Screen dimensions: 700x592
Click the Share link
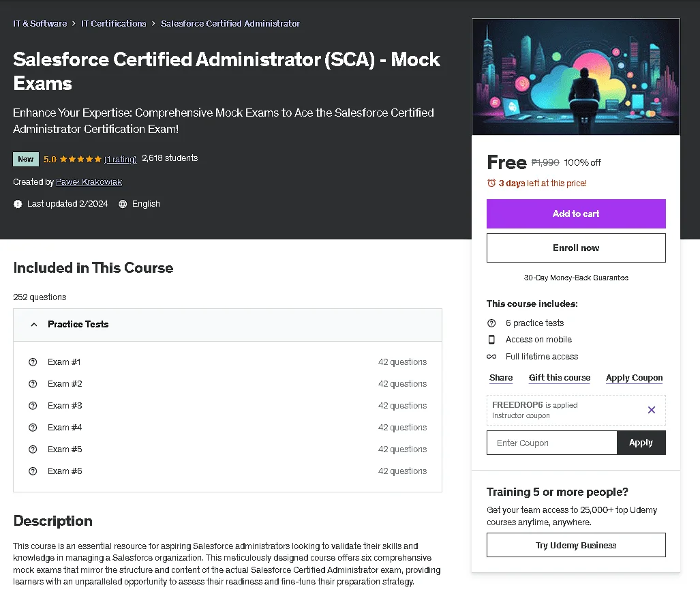[x=501, y=378]
